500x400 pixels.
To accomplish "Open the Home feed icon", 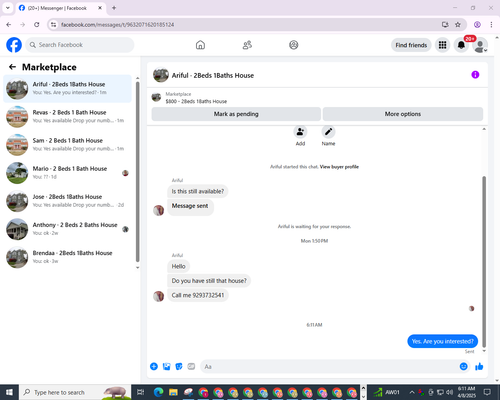I will (x=200, y=45).
